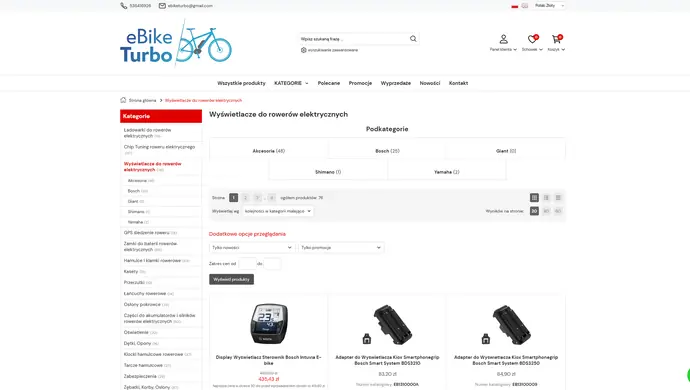Open Bosch subcategory tile
690x390 pixels.
tap(387, 151)
